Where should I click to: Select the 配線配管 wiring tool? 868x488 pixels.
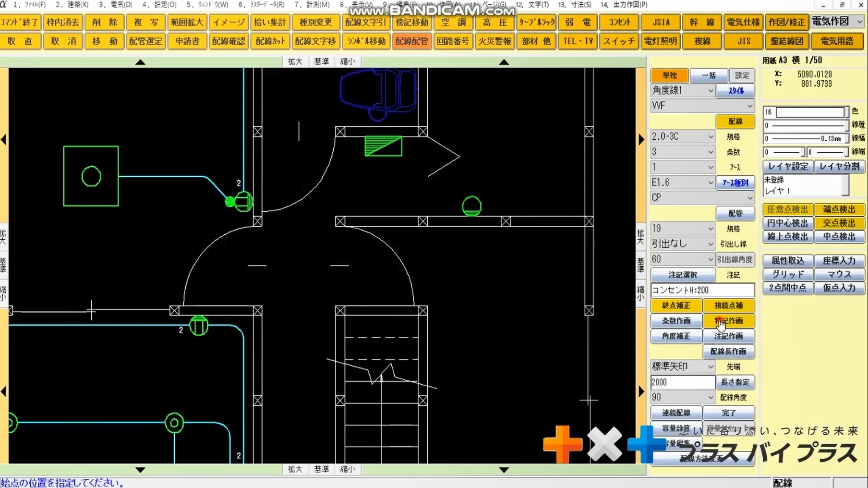(x=411, y=41)
